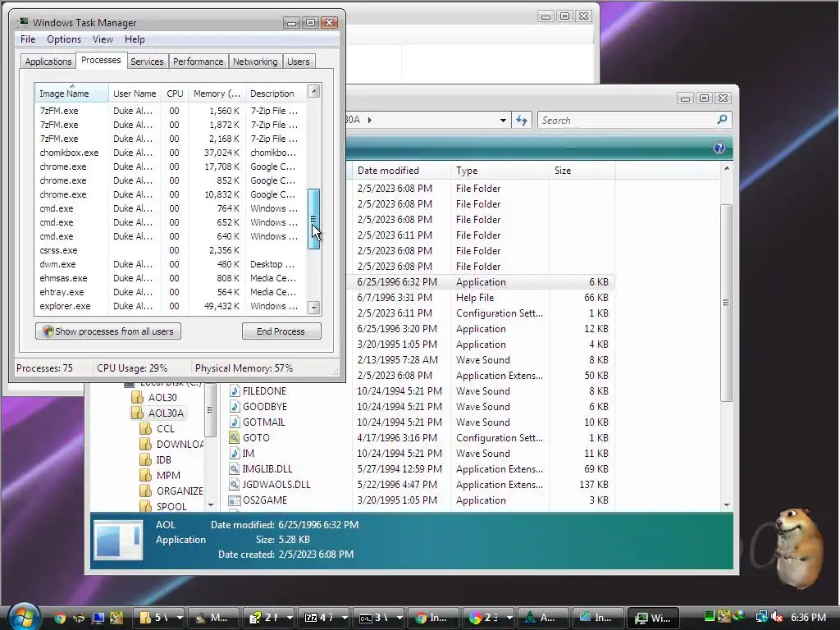Click Show processes from all users
840x630 pixels.
108,331
